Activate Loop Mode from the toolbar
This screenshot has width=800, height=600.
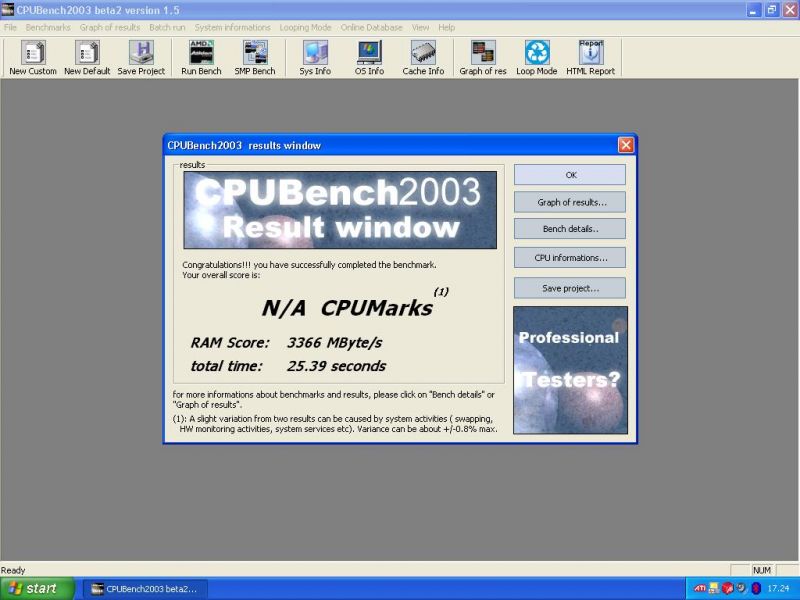click(x=537, y=58)
